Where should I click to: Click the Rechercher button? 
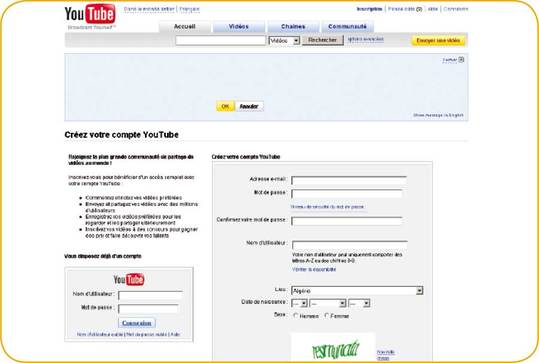(x=322, y=40)
